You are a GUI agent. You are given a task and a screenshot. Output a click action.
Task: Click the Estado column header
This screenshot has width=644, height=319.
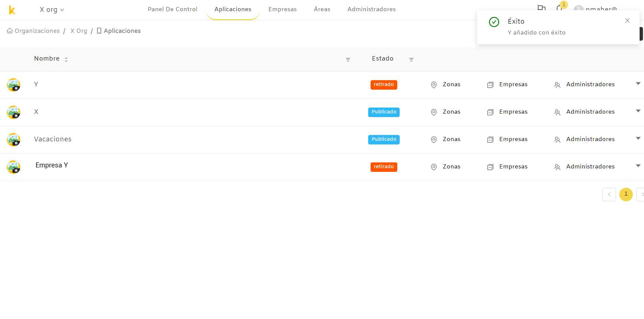[383, 59]
